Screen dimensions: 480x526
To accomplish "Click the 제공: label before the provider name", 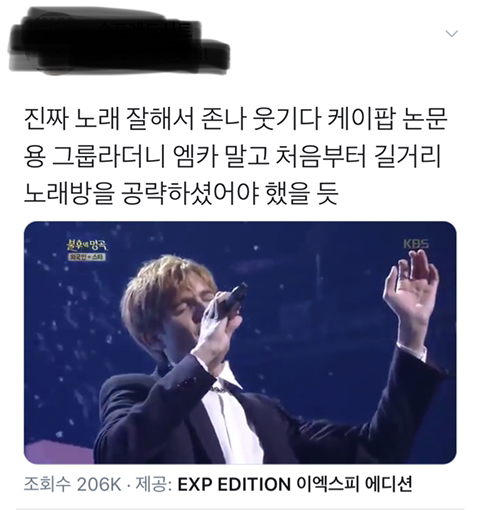I will tap(154, 484).
